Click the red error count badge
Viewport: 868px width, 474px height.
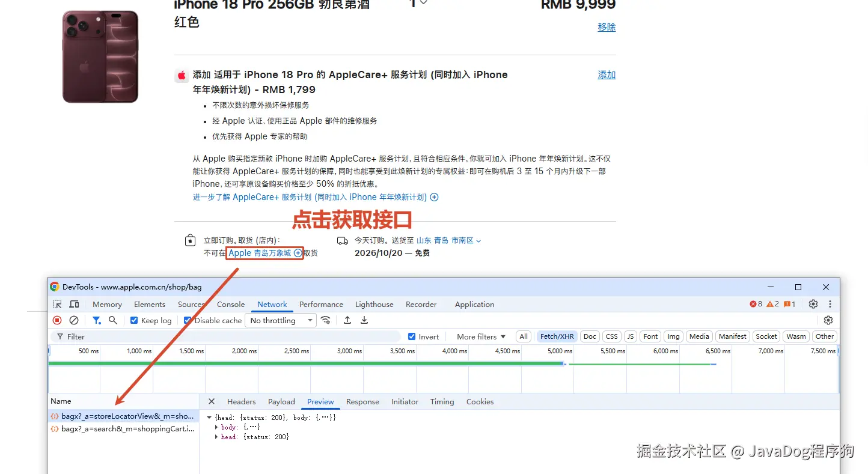pyautogui.click(x=756, y=305)
